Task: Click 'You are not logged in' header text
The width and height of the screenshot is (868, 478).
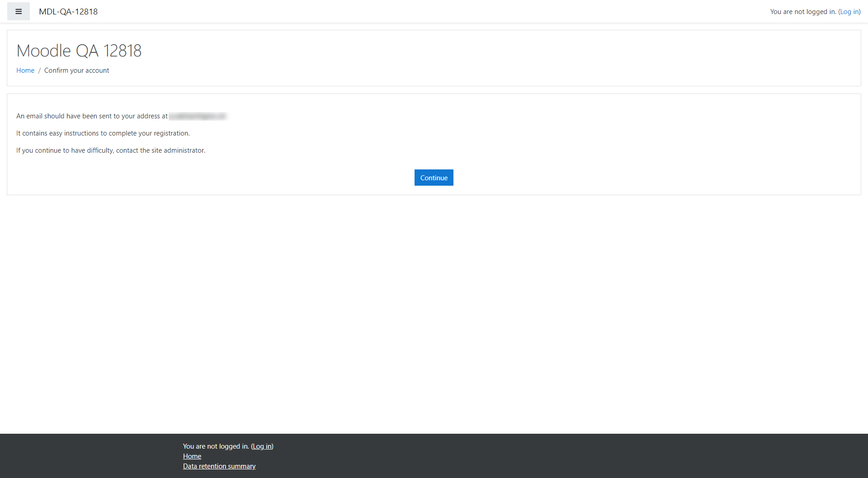Action: pyautogui.click(x=803, y=12)
